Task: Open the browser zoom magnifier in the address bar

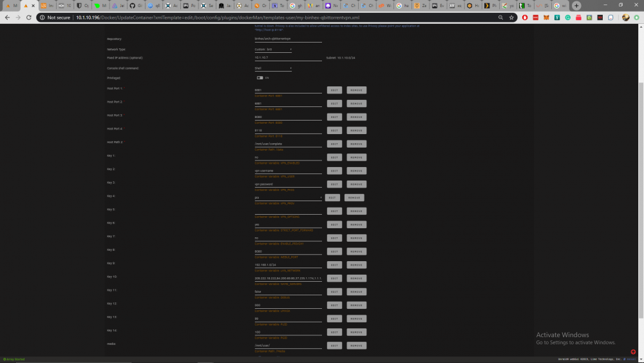Action: 500,17
